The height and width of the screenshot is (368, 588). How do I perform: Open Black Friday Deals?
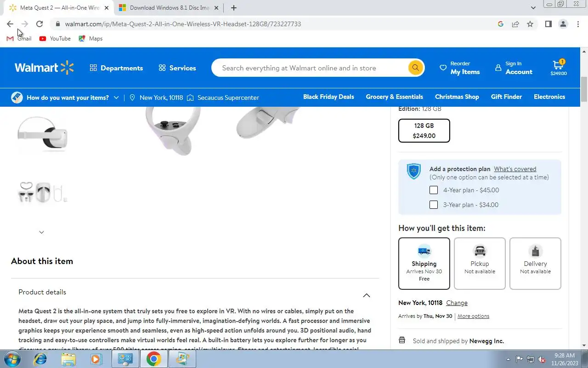click(x=328, y=97)
